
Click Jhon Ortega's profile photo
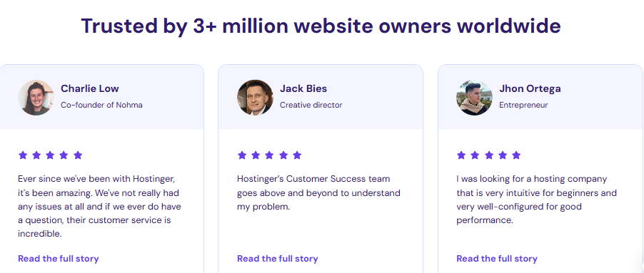point(474,98)
